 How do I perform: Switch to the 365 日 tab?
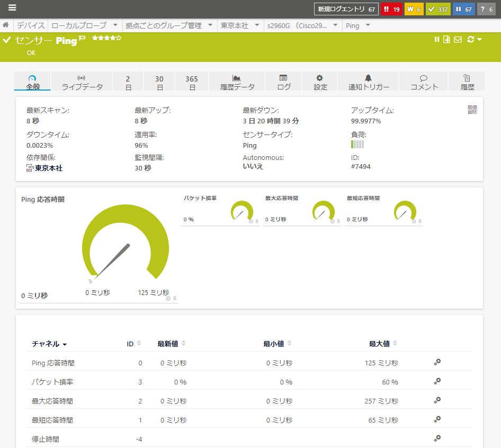click(x=192, y=82)
